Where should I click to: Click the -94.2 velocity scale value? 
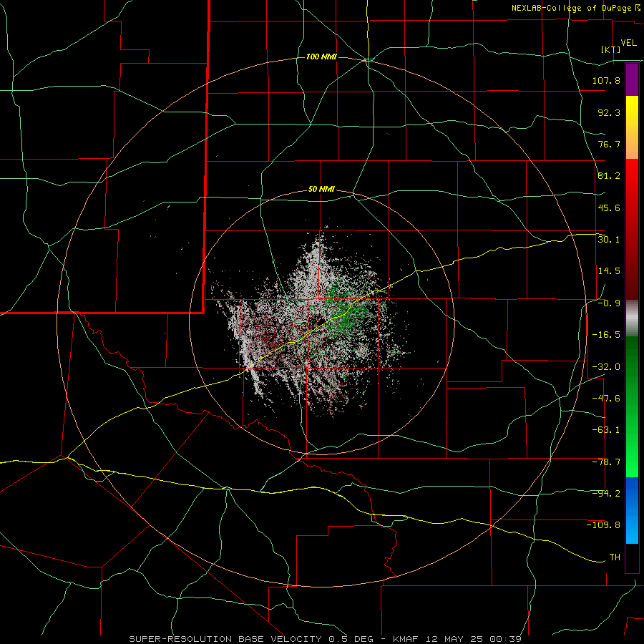tap(606, 493)
